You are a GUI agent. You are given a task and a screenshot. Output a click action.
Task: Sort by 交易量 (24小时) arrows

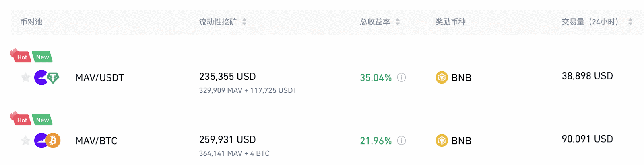(x=630, y=22)
